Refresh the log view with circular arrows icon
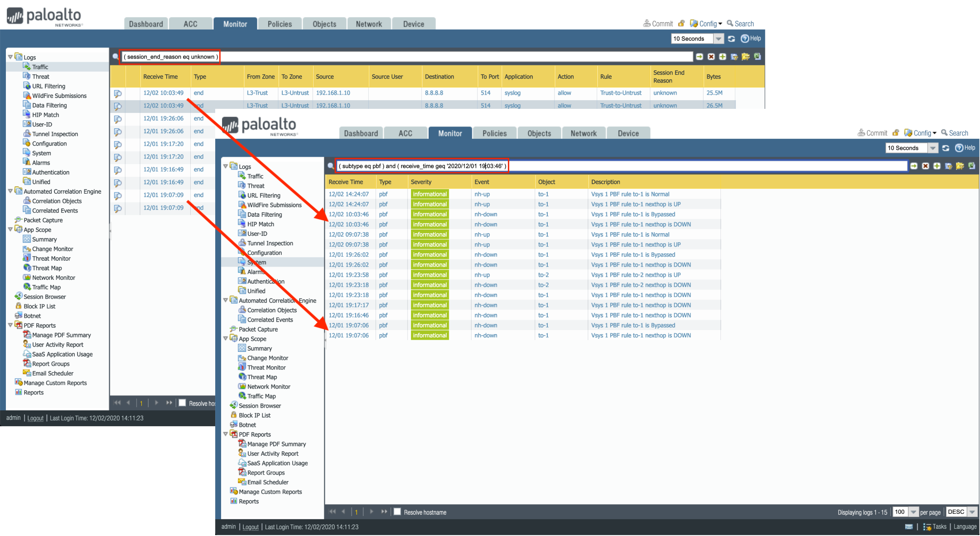This screenshot has width=980, height=536. 946,148
